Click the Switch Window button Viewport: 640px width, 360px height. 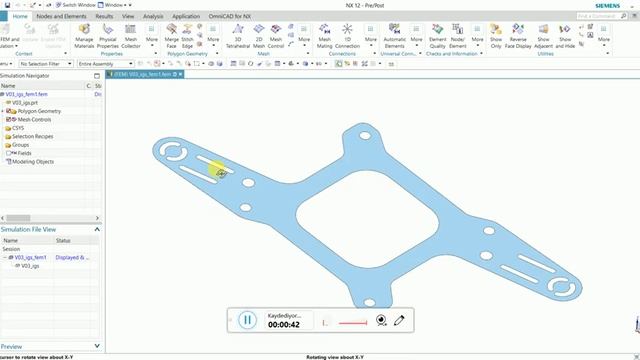point(75,5)
